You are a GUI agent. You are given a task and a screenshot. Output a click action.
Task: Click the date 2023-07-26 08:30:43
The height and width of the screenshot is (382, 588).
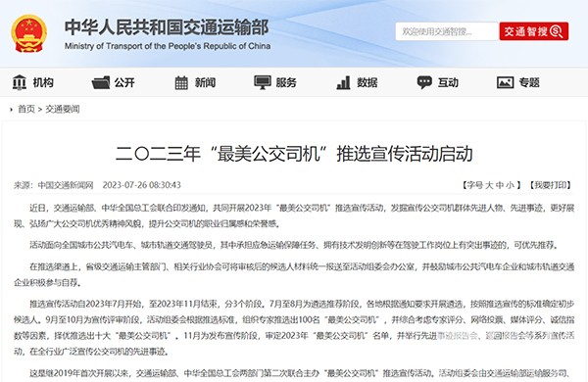142,185
